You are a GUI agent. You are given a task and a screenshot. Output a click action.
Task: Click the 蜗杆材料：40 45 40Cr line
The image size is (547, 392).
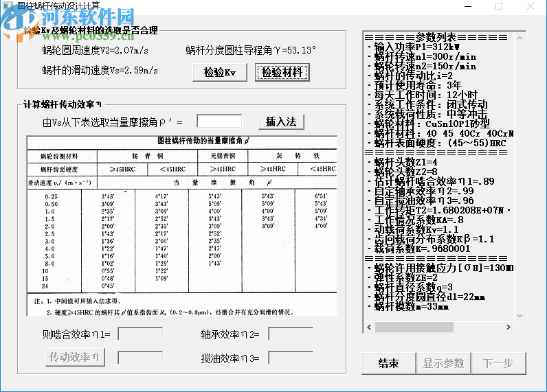tap(440, 133)
